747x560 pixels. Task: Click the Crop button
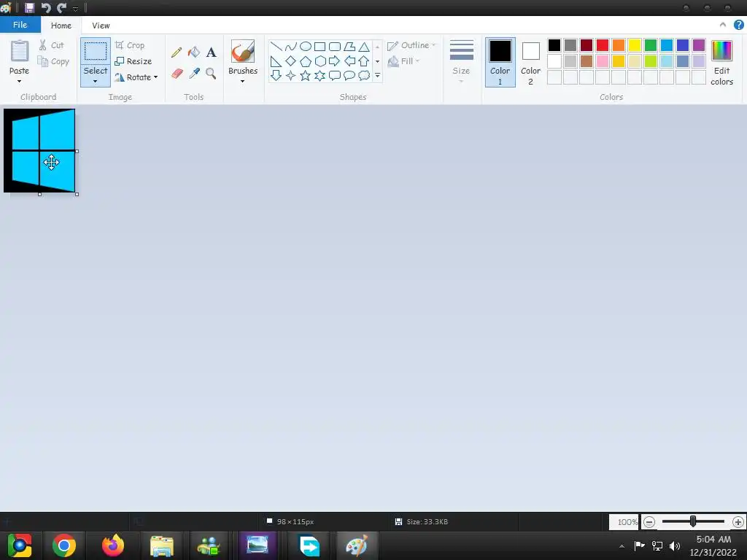[x=130, y=45]
